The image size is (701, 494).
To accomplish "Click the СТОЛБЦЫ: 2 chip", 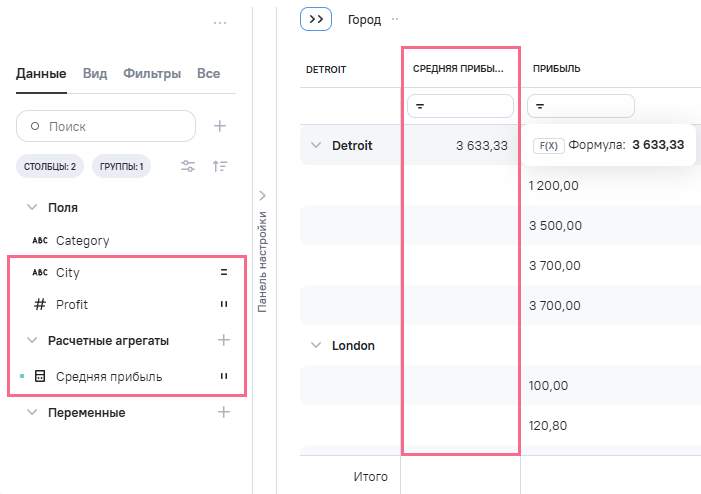I will [x=50, y=167].
